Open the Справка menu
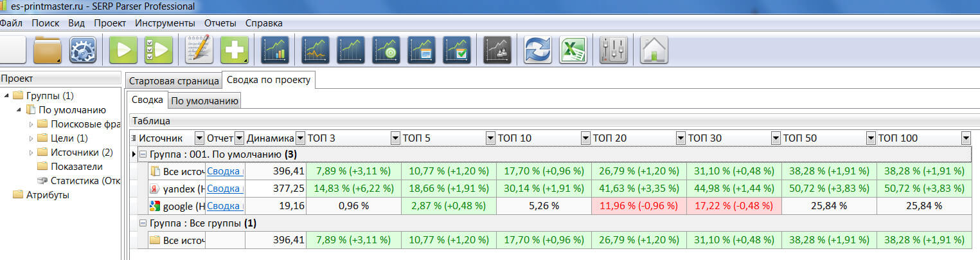Image resolution: width=980 pixels, height=260 pixels. point(264,23)
